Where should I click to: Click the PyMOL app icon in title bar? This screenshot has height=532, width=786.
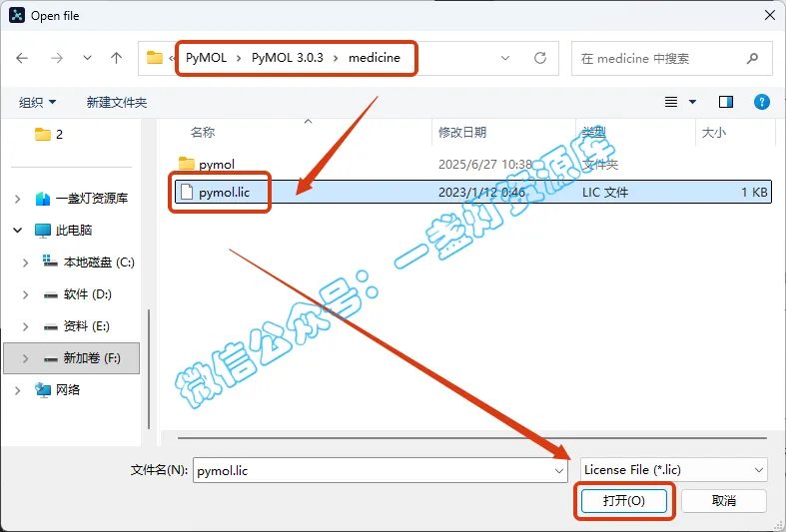(x=17, y=16)
